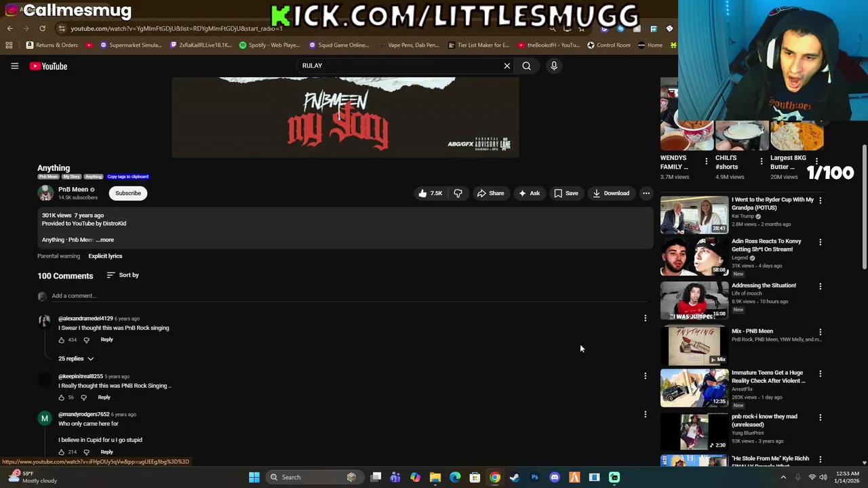868x488 pixels.
Task: Open Addressing the Situation video thumbnail
Action: (x=694, y=300)
